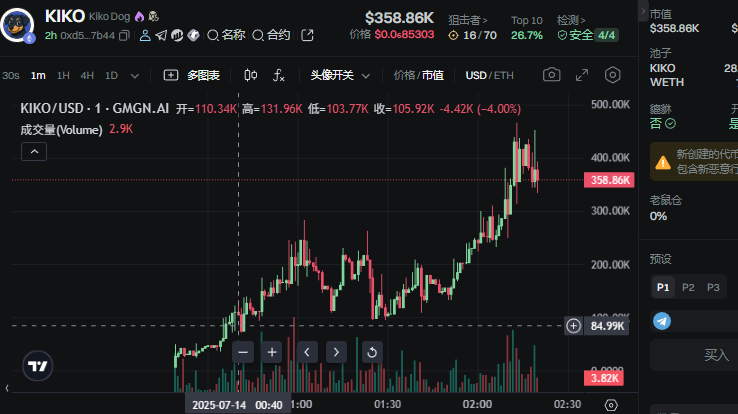Search by 名称 (name)
The width and height of the screenshot is (738, 414).
tap(226, 35)
